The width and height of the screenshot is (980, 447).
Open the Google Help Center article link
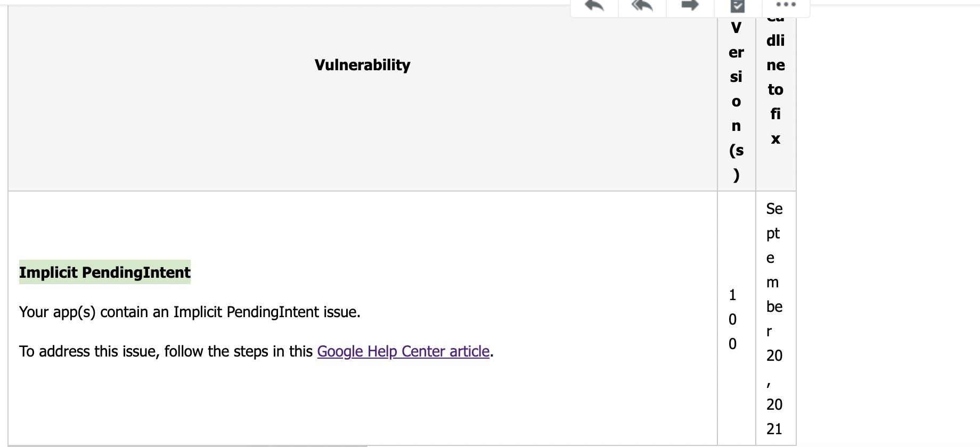403,351
